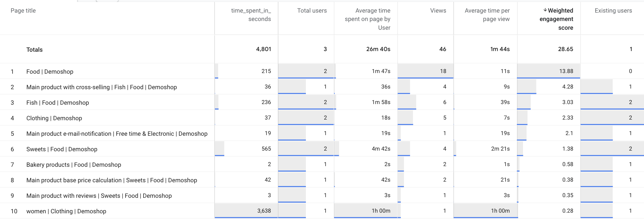Select Bakery products | Food | Demoshop row
644x223 pixels.
tap(74, 165)
